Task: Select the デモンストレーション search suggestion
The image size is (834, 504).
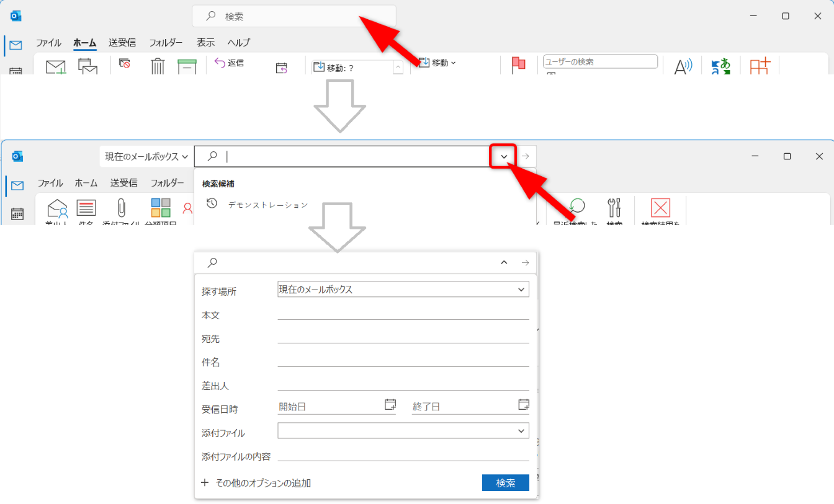Action: pos(267,205)
